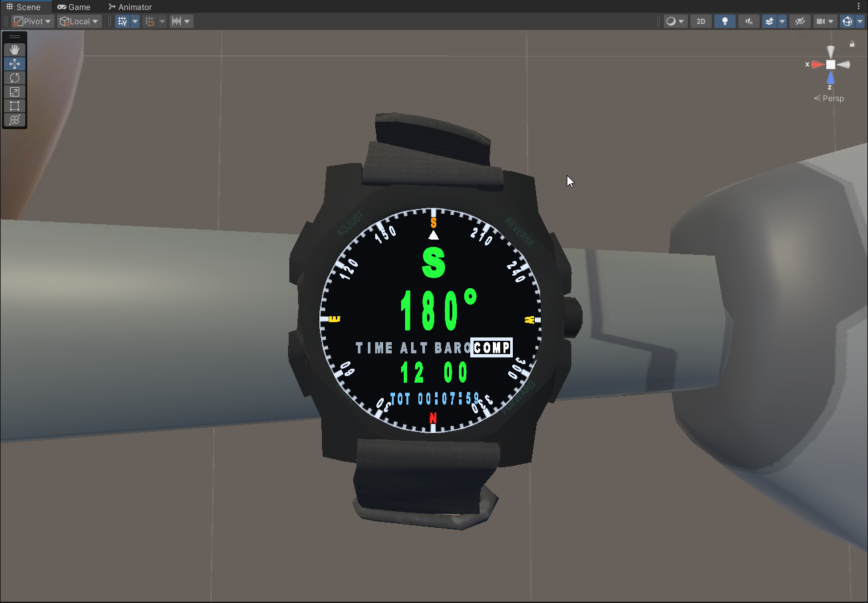Select the Scale tool
The image size is (868, 603).
tap(15, 92)
